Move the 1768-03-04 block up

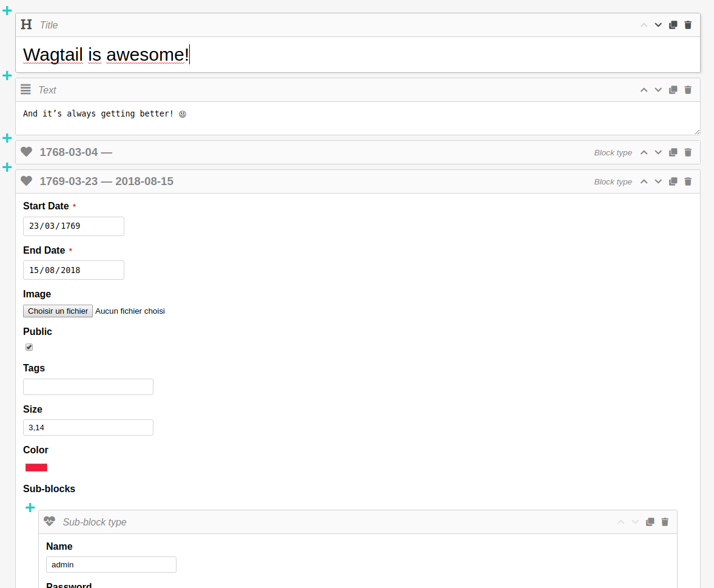644,152
